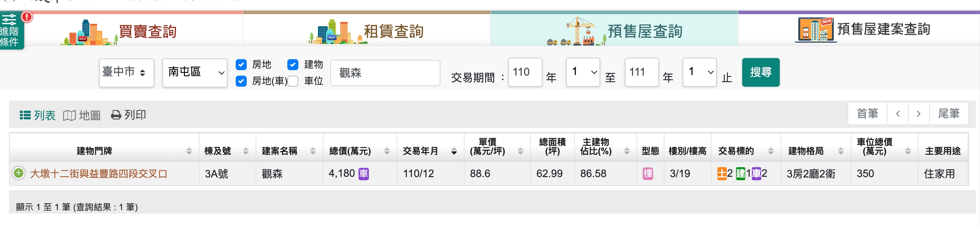Uncheck the 建物 checkbox

point(292,65)
